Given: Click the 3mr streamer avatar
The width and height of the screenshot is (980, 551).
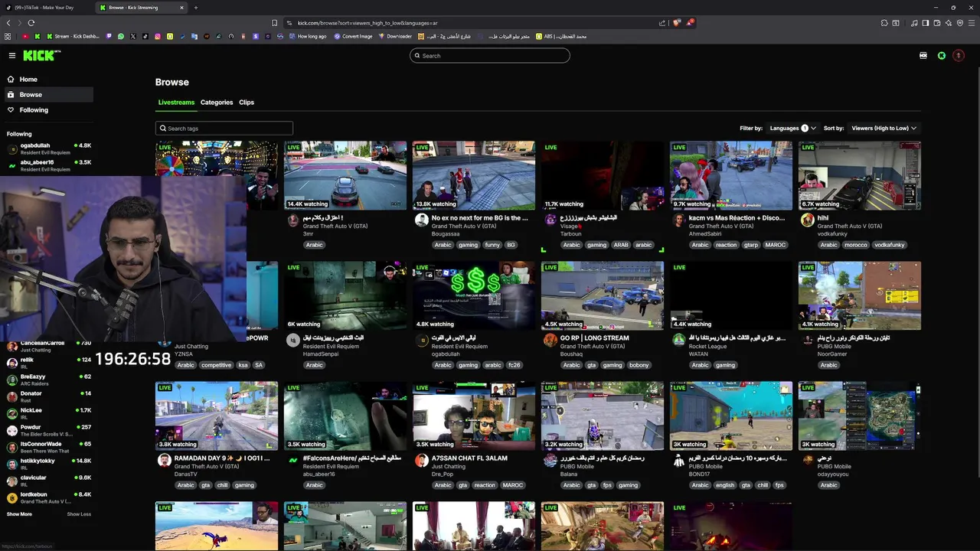Looking at the screenshot, I should pyautogui.click(x=292, y=220).
